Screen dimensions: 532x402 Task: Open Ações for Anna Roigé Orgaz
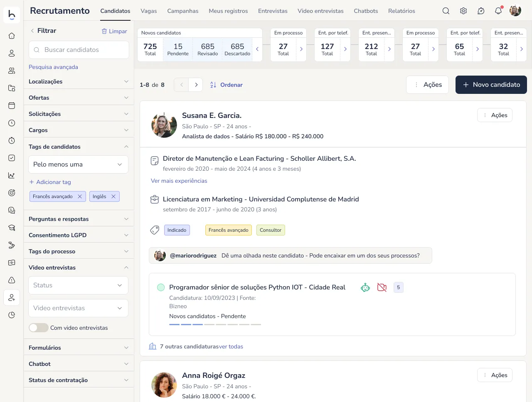pyautogui.click(x=495, y=375)
